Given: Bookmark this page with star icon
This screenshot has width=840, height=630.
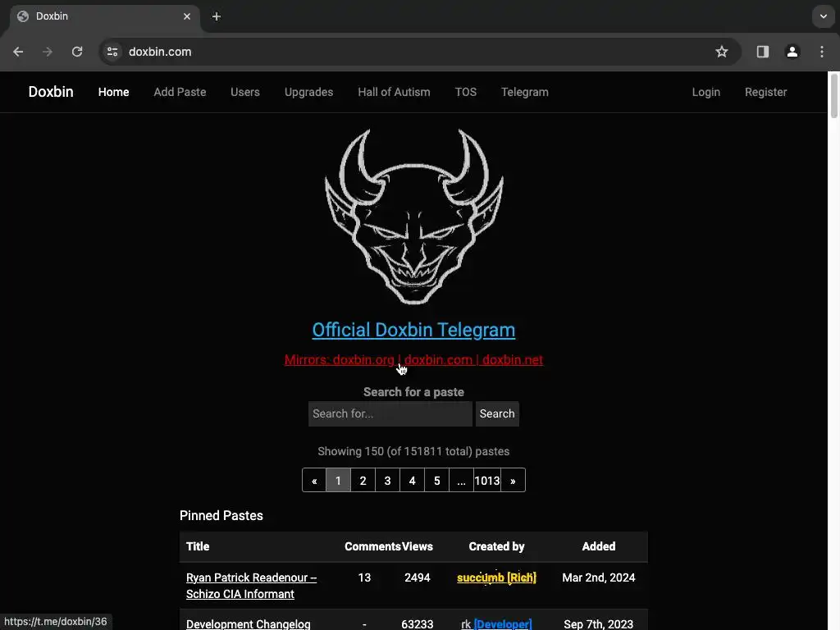Looking at the screenshot, I should (x=722, y=52).
